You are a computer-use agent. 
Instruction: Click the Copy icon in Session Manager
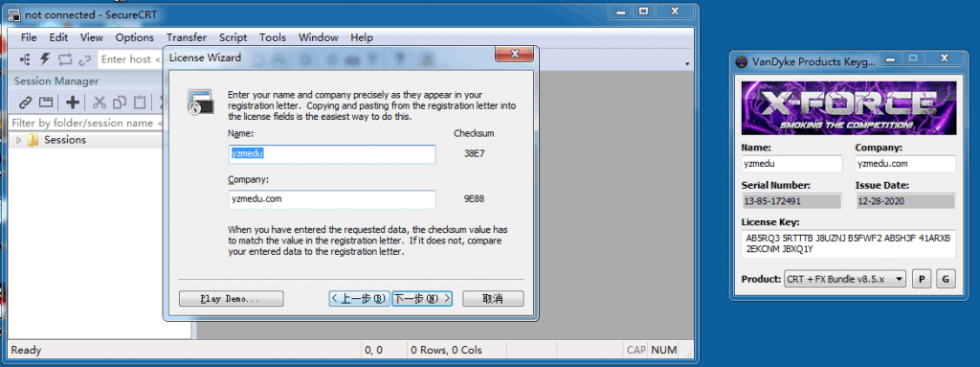pyautogui.click(x=120, y=103)
